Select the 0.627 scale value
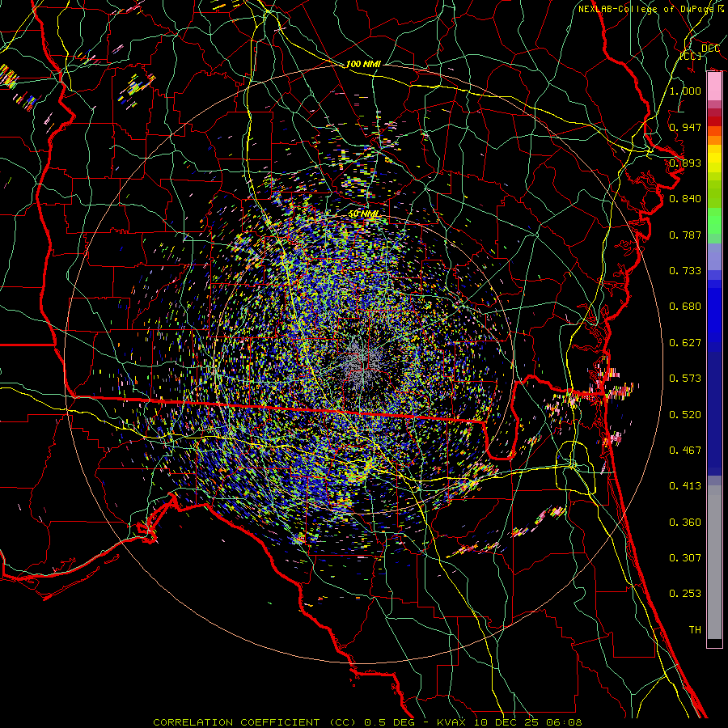728x728 pixels. (x=685, y=343)
